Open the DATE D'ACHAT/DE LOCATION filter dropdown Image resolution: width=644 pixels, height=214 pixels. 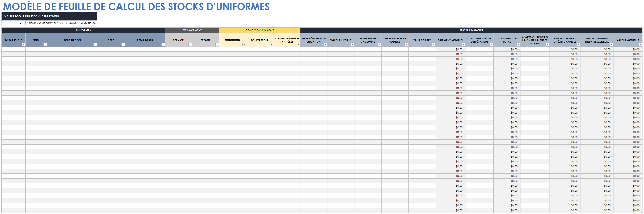pos(325,45)
